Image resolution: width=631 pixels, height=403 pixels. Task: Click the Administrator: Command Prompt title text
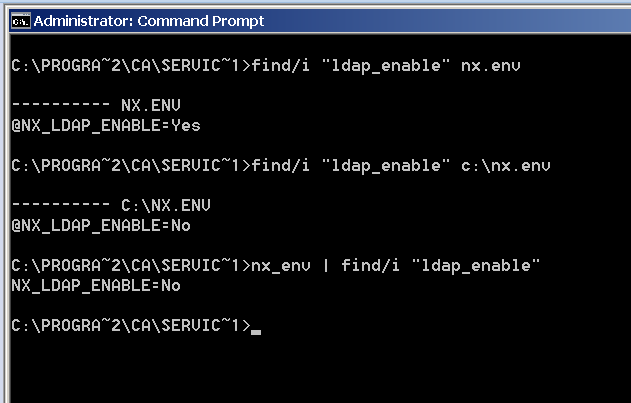148,21
